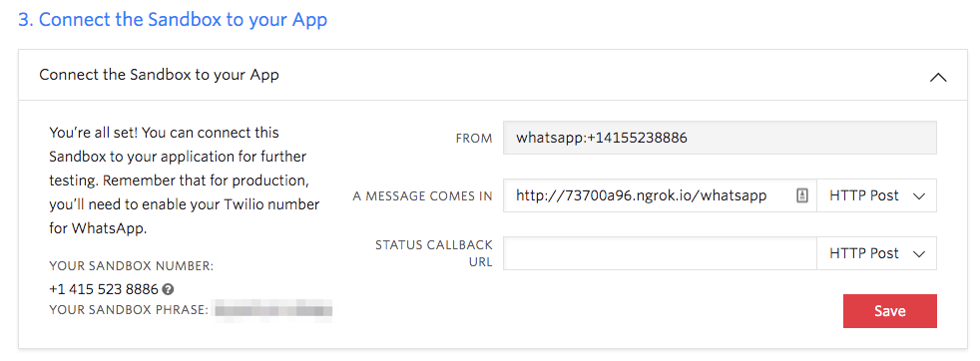This screenshot has width=980, height=361.
Task: Click the STATUS CALLBACK URL label
Action: tap(434, 253)
